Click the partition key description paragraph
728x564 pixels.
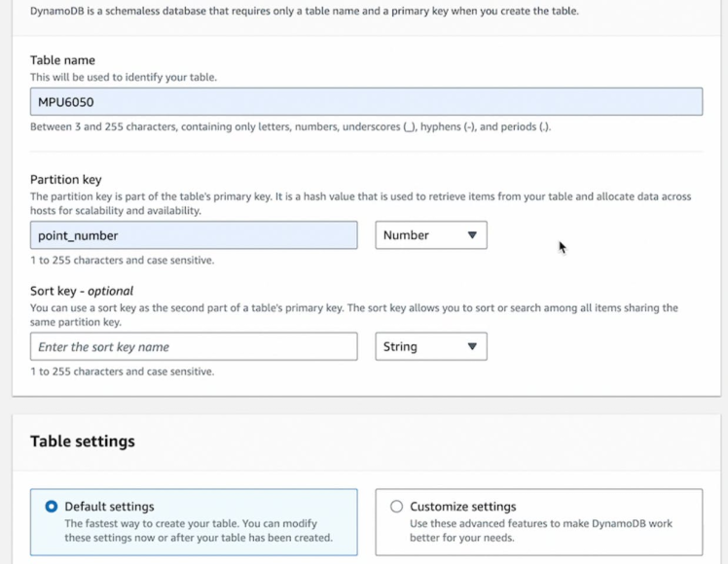point(360,203)
